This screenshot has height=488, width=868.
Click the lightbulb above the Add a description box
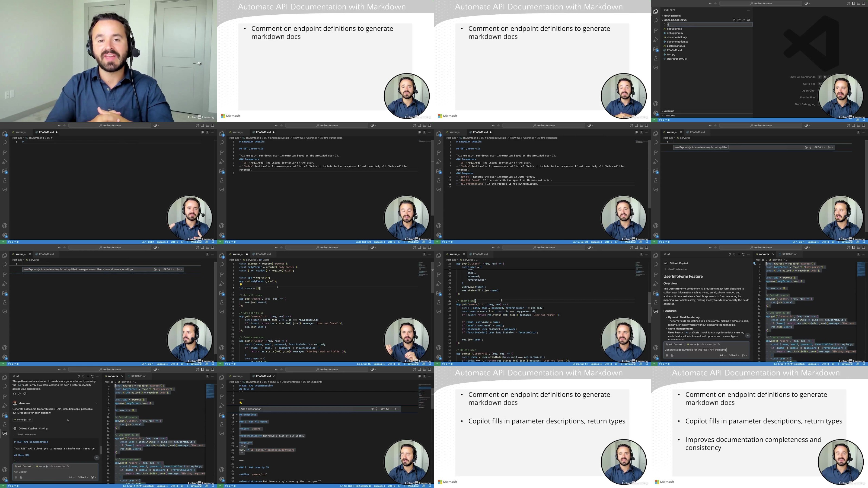[x=241, y=403]
